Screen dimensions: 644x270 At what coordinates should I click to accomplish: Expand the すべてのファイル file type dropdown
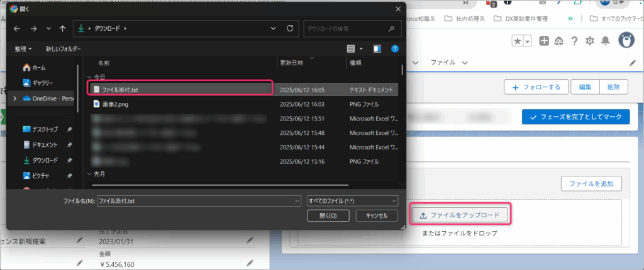[x=352, y=200]
